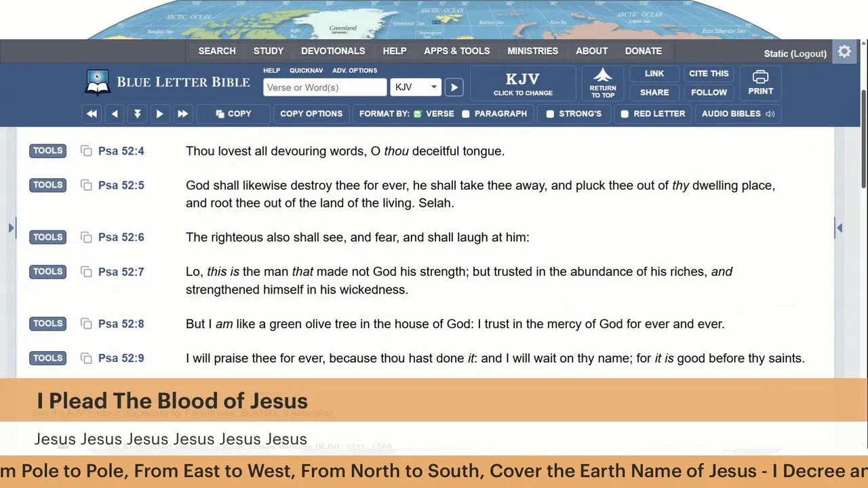
Task: Click the small Help link above search
Action: pos(271,70)
